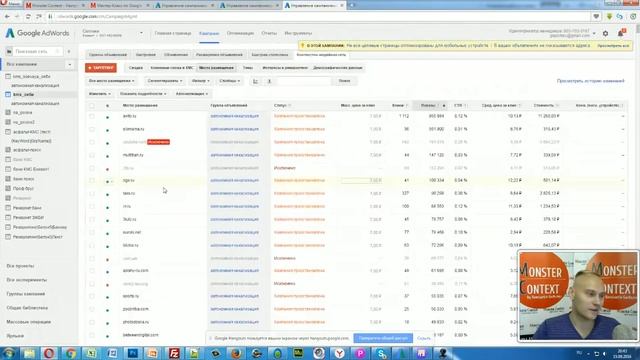The height and width of the screenshot is (360, 640).
Task: Open the Фильтр dropdown
Action: point(200,81)
